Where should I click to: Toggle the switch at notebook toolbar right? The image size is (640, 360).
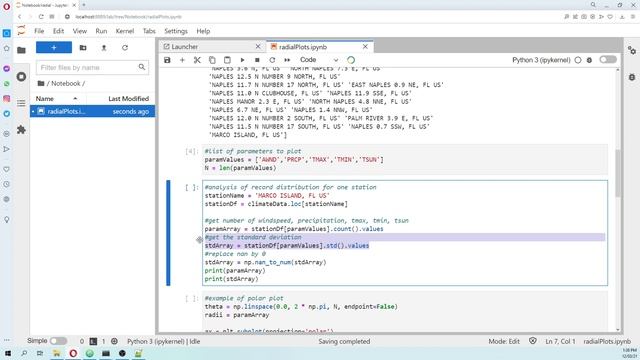point(608,60)
